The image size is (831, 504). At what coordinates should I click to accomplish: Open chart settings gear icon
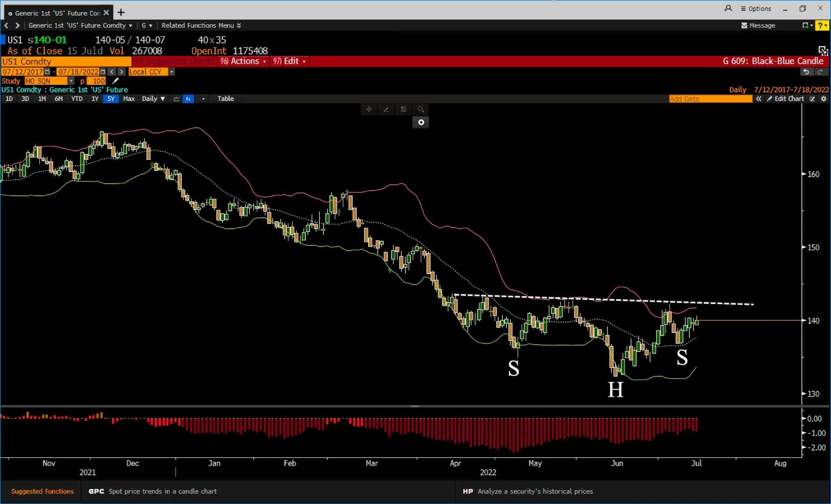[x=824, y=99]
